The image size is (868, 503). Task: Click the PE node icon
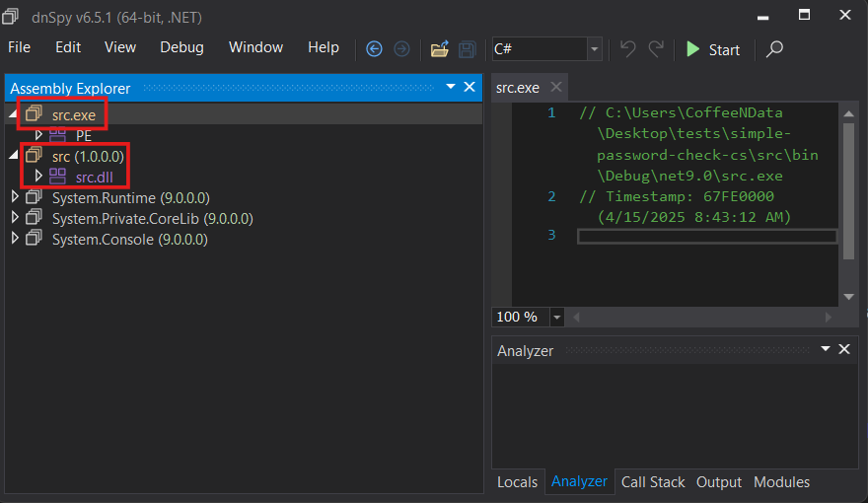[x=57, y=134]
